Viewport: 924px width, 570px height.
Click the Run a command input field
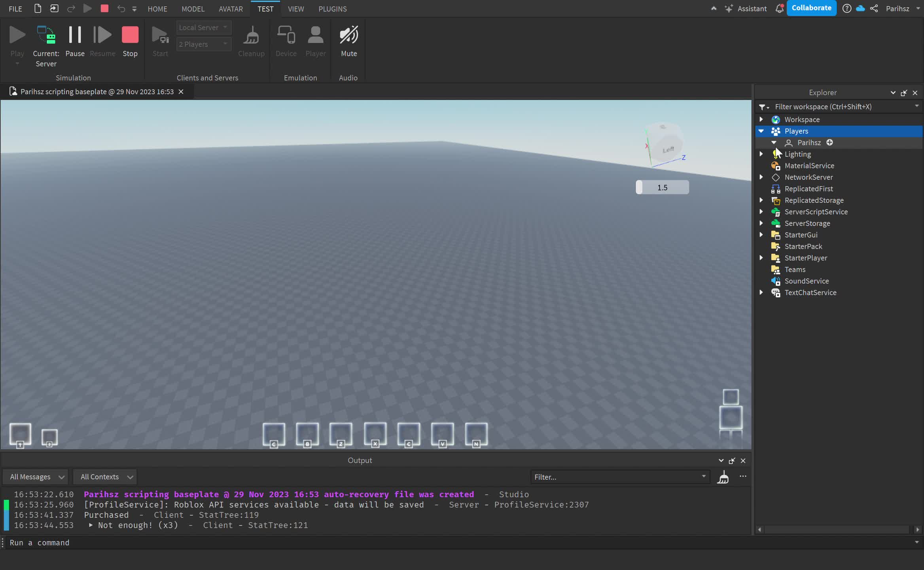pos(158,543)
